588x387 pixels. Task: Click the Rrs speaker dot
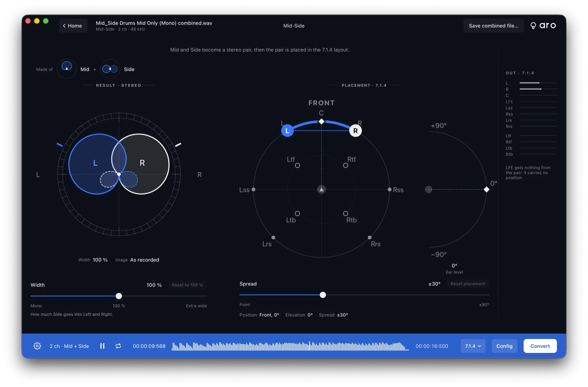coord(370,238)
